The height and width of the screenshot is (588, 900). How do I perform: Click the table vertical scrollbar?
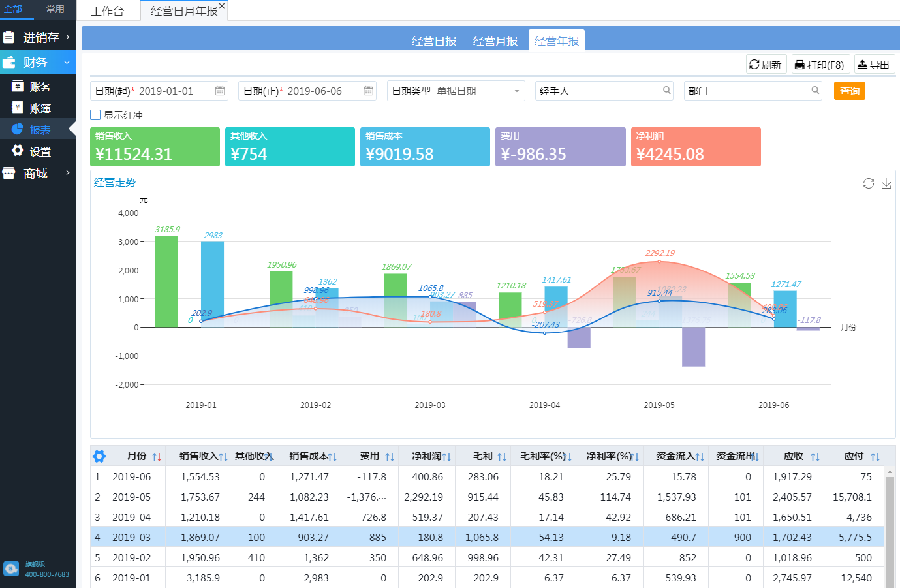click(x=889, y=532)
